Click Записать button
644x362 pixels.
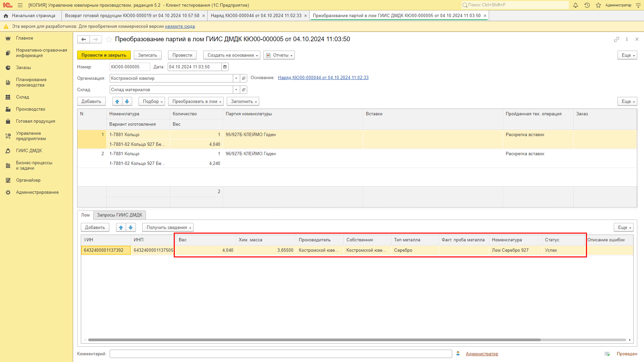point(148,55)
